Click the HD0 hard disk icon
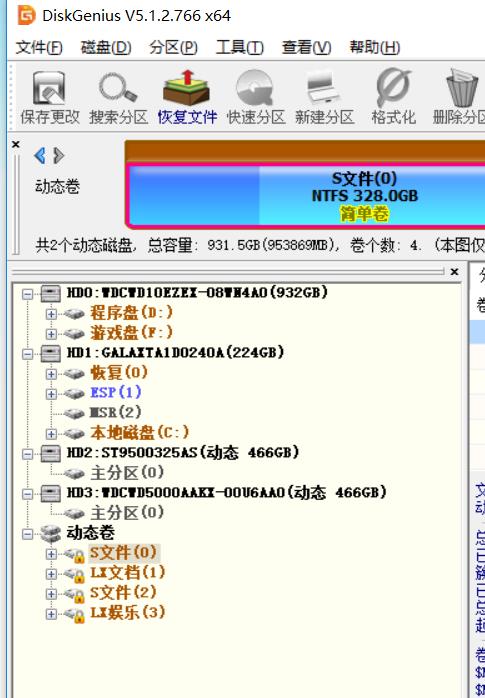The height and width of the screenshot is (698, 485). coord(50,294)
